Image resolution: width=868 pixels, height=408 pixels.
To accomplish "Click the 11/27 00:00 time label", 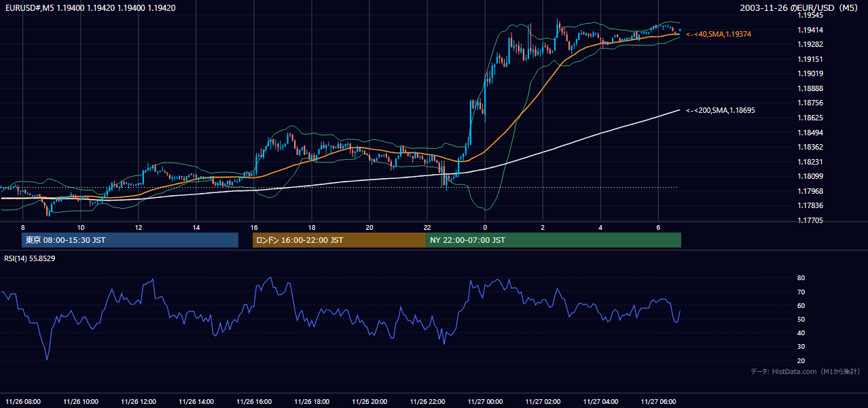I will [x=485, y=402].
